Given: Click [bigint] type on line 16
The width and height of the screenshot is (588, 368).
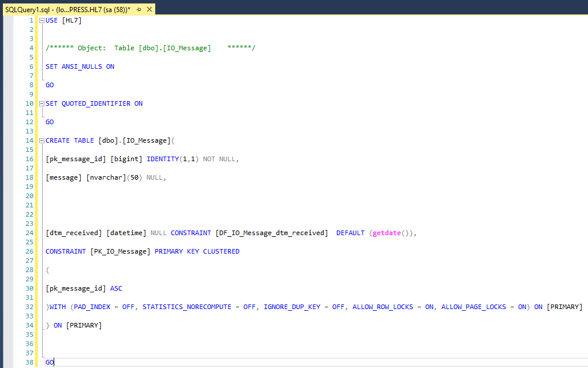Looking at the screenshot, I should point(126,159).
